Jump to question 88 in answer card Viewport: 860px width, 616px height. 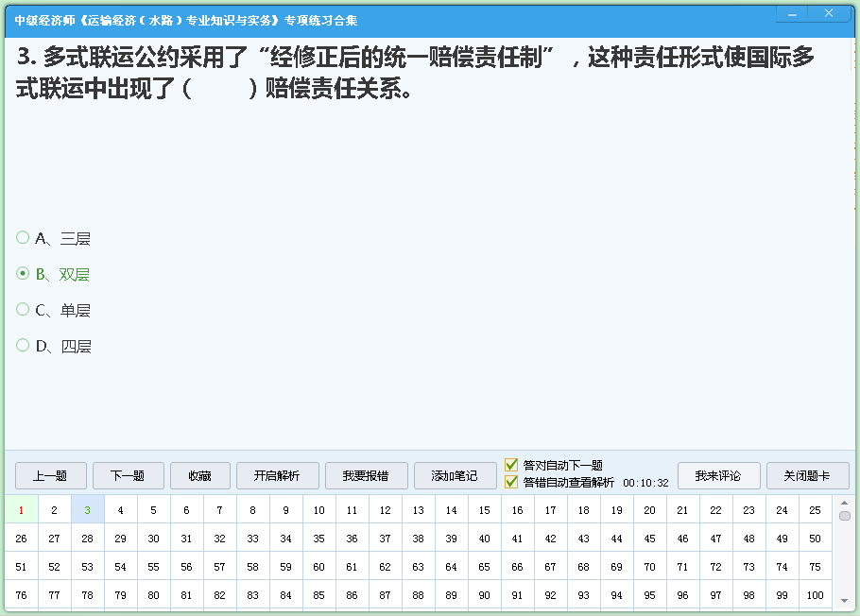(418, 595)
